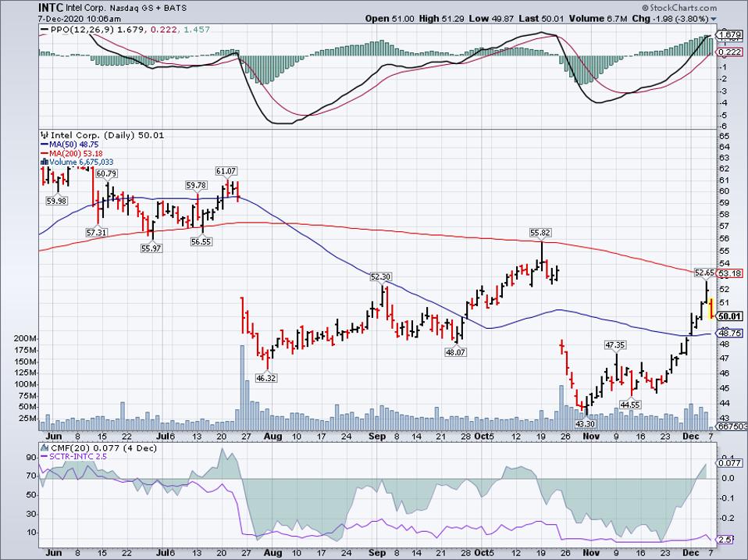
Task: Click the MA(200) 53.18 legend text
Action: pos(76,153)
